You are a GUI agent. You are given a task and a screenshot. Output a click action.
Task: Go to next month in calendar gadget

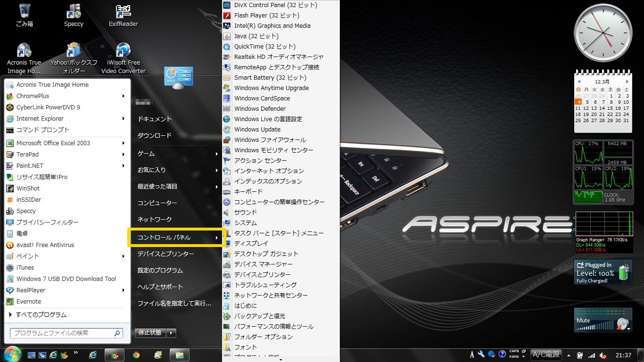coord(627,82)
